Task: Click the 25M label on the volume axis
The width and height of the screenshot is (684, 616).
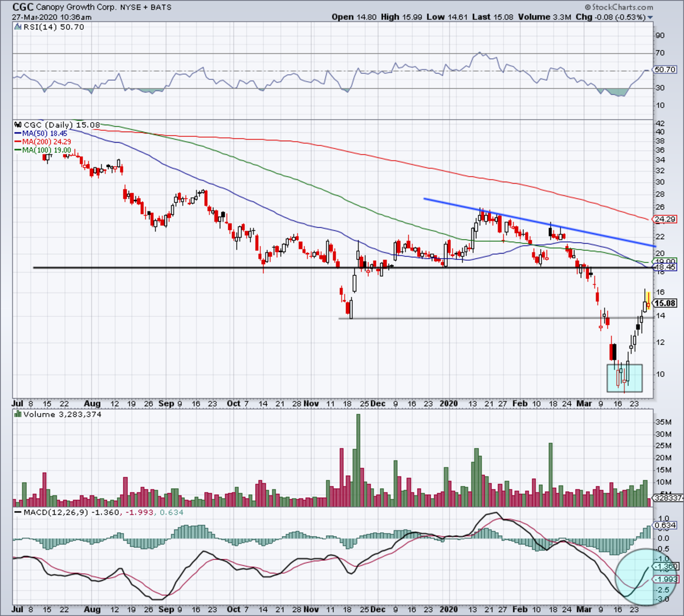Action: pos(663,446)
